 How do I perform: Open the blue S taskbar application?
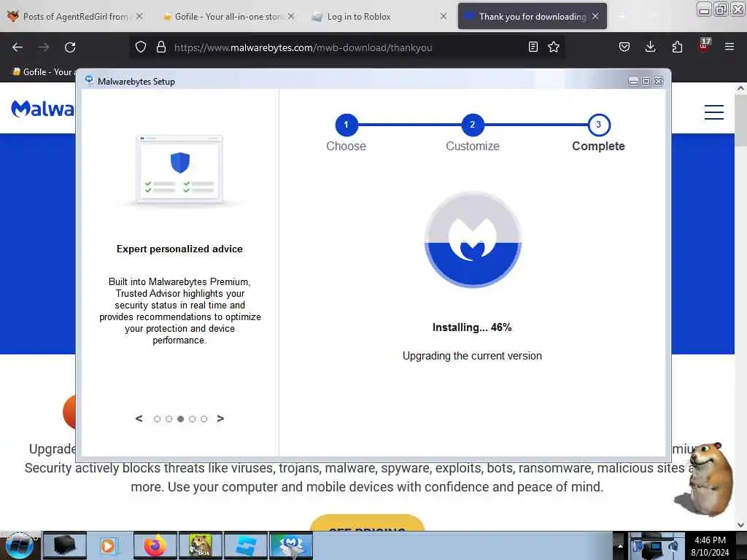pyautogui.click(x=246, y=545)
